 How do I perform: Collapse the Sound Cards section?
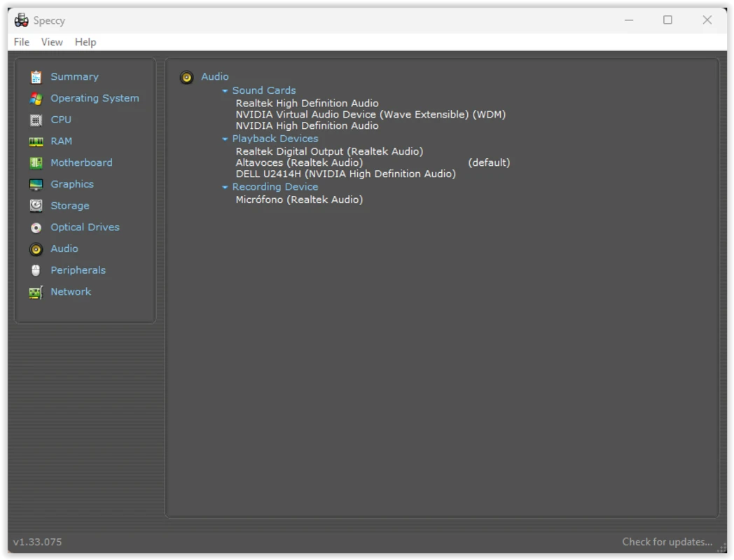pos(226,91)
